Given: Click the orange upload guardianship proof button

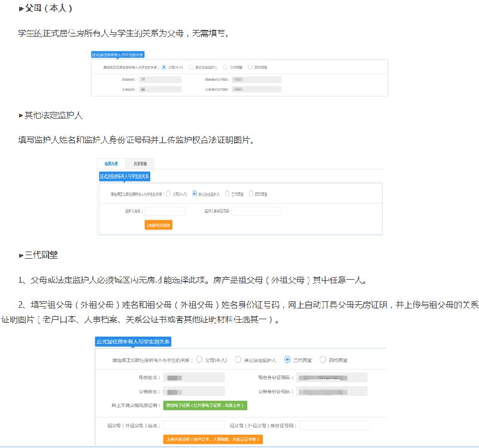Looking at the screenshot, I should (158, 225).
